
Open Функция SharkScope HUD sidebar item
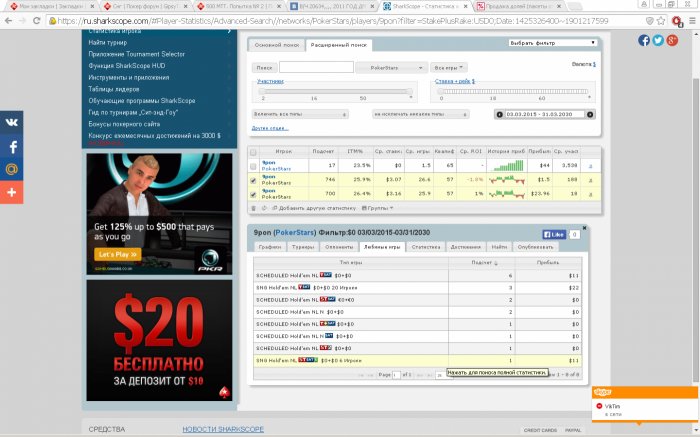[127, 66]
